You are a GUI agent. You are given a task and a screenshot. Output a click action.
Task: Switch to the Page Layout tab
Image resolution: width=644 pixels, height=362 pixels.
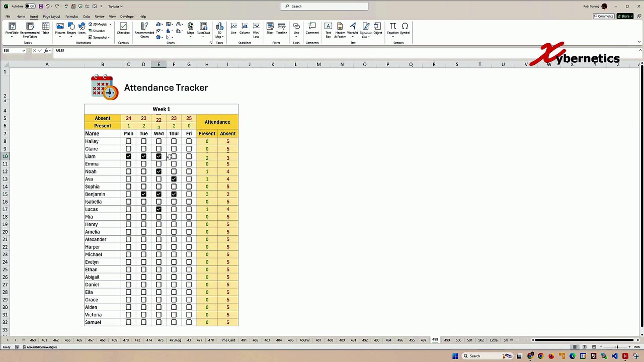51,17
